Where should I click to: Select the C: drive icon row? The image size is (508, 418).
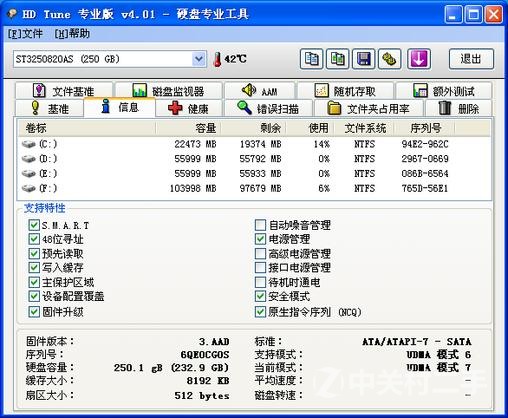click(x=254, y=144)
